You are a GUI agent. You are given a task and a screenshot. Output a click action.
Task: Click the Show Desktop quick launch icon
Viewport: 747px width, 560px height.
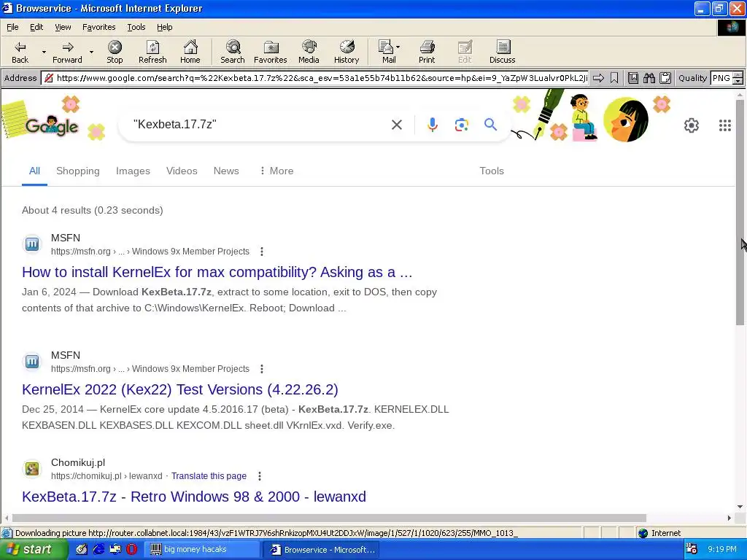[x=82, y=549]
